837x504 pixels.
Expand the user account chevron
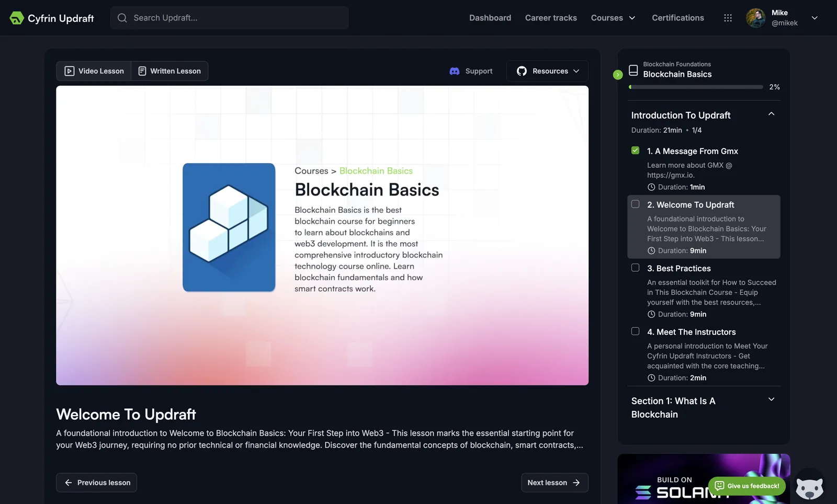click(815, 18)
